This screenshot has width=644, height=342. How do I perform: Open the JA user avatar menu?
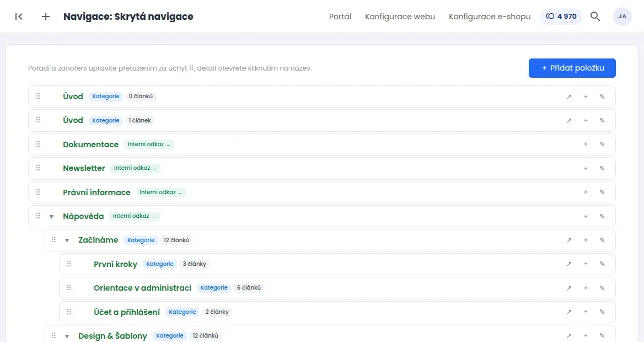click(x=622, y=17)
